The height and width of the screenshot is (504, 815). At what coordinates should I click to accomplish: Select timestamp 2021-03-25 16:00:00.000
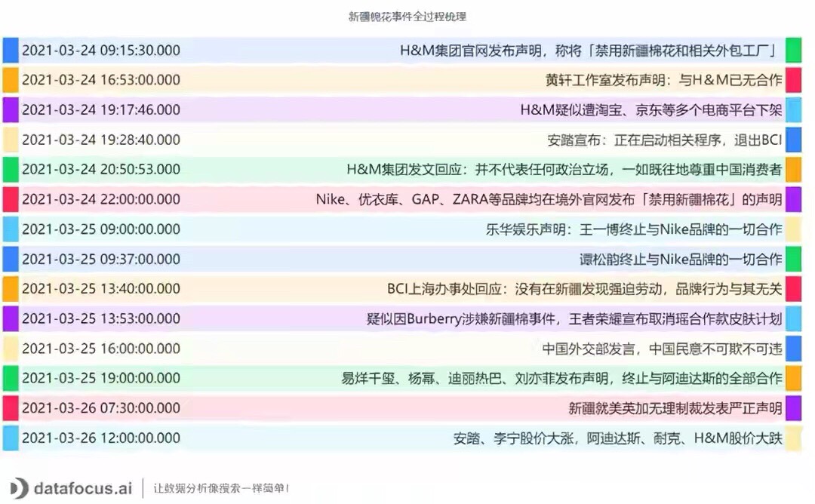(x=101, y=349)
